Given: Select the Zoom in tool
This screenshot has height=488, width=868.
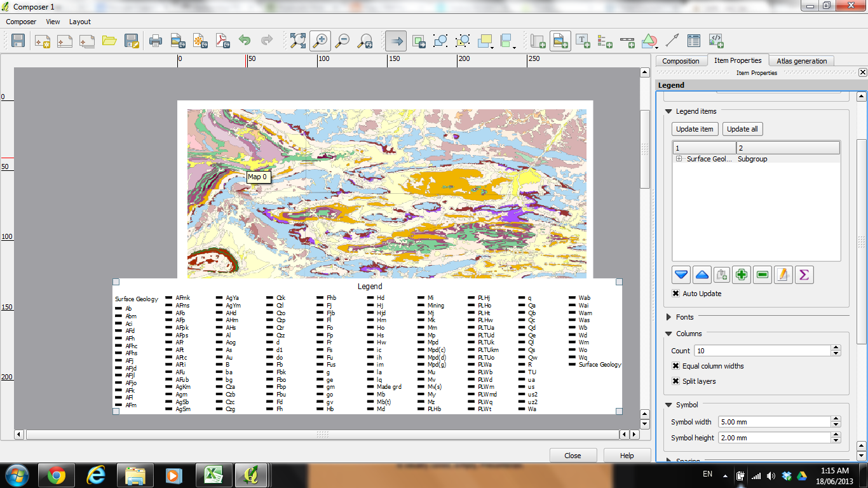Looking at the screenshot, I should [x=320, y=41].
